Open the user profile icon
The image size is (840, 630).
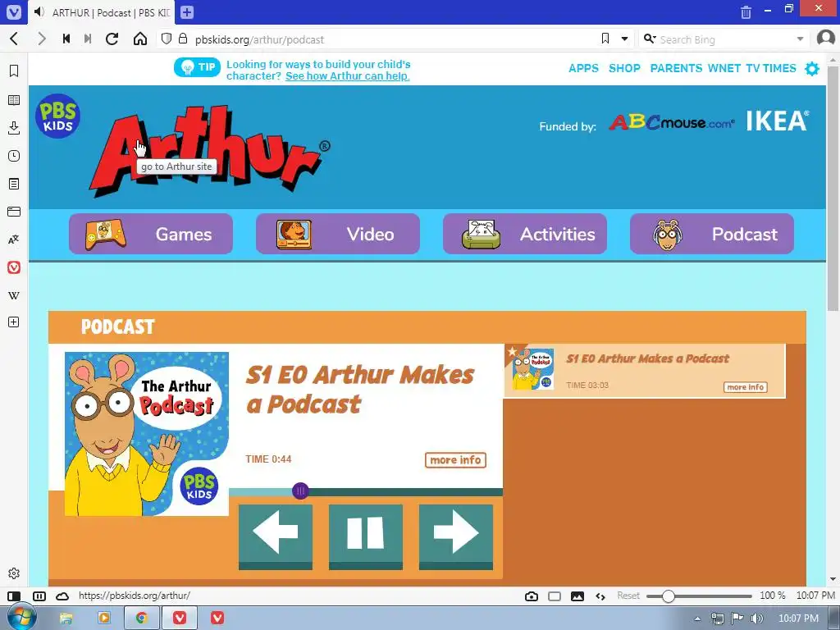pyautogui.click(x=825, y=39)
